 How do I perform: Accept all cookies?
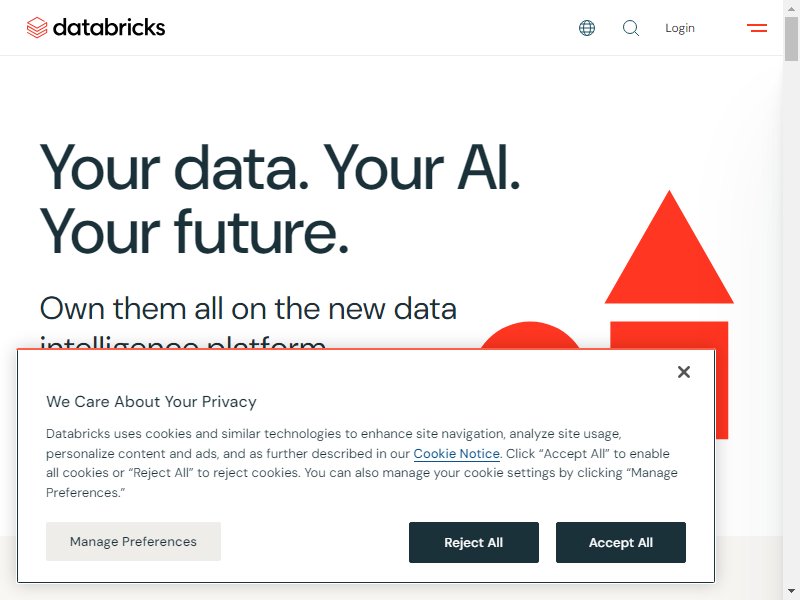620,542
